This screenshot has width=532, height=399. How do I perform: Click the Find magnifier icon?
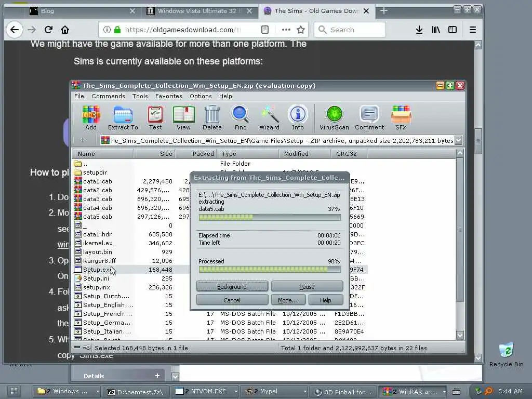(x=241, y=118)
